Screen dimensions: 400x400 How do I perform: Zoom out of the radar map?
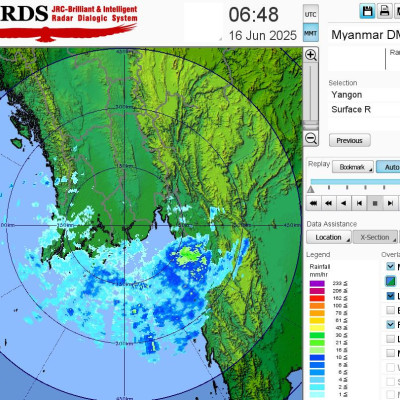tap(311, 138)
